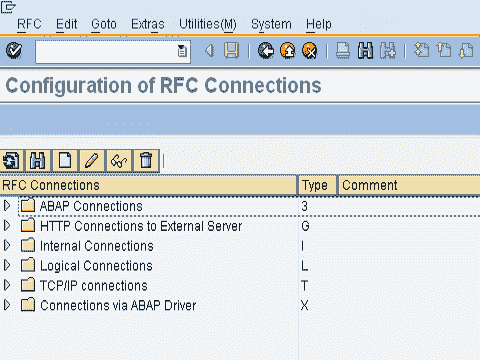This screenshot has height=360, width=480.
Task: Select the TCP/IP connections folder row
Action: pyautogui.click(x=94, y=286)
